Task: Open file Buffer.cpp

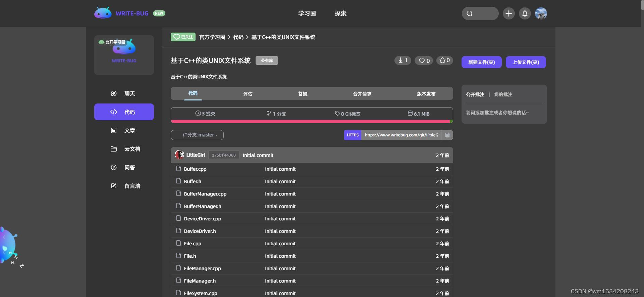Action: 195,169
